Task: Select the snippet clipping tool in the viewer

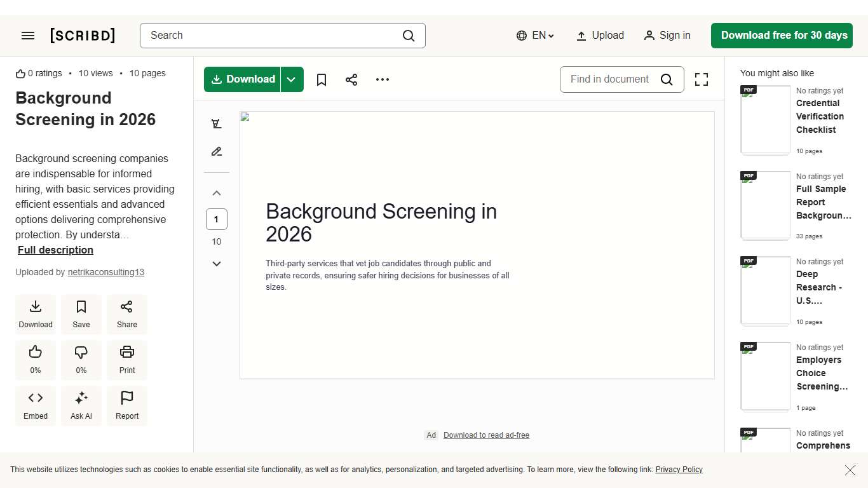Action: (x=217, y=123)
